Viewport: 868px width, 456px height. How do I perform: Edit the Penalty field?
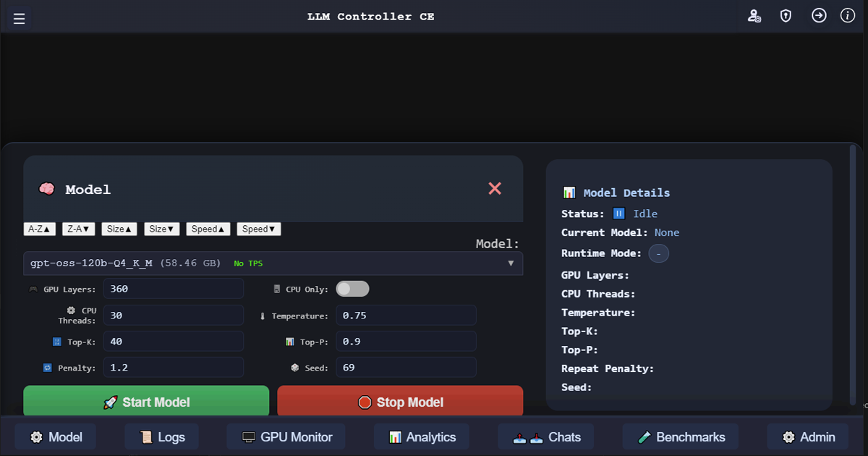coord(174,367)
